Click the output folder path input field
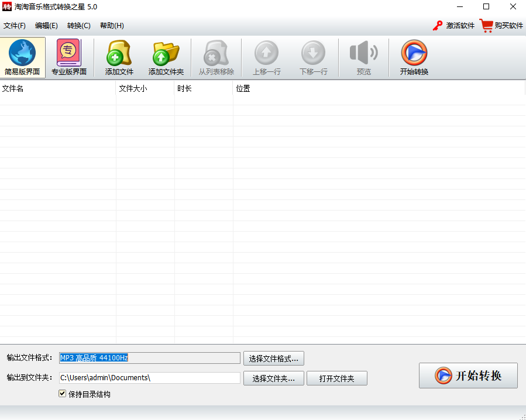Viewport: 526px width, 420px height. click(x=149, y=378)
